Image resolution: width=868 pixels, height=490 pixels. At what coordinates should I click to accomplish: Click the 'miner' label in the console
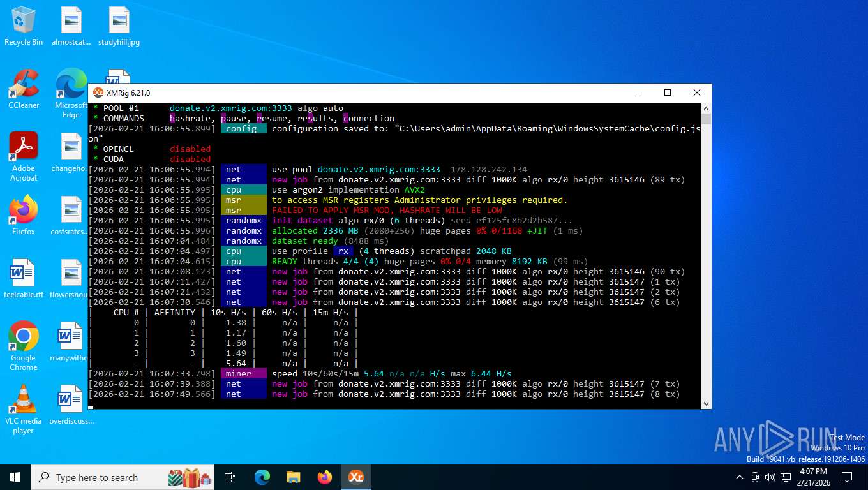pos(243,374)
